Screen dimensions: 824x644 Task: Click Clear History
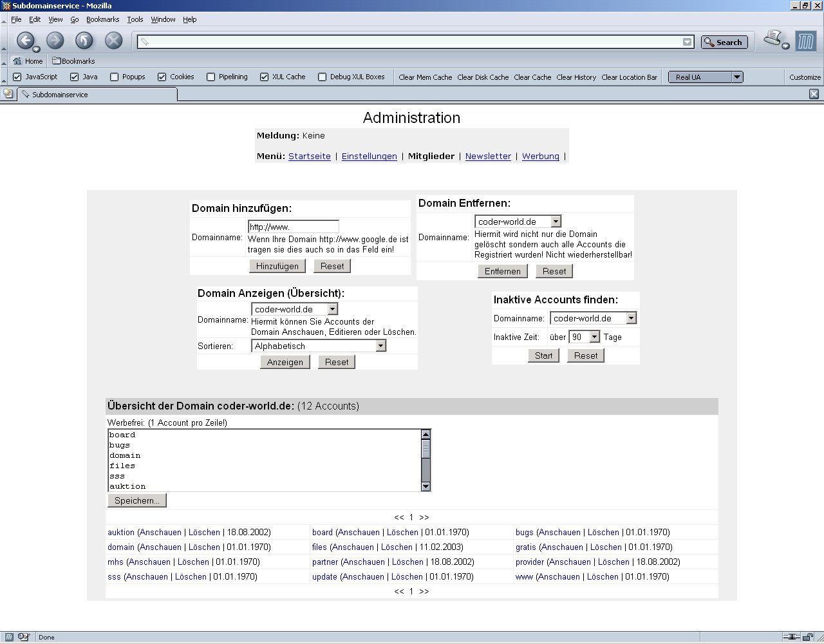[576, 77]
